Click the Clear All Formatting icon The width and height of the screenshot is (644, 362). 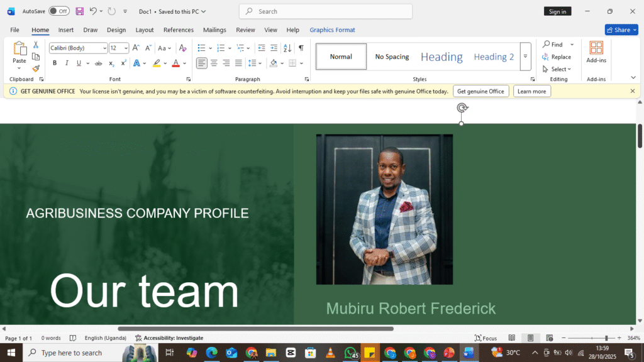(x=182, y=48)
